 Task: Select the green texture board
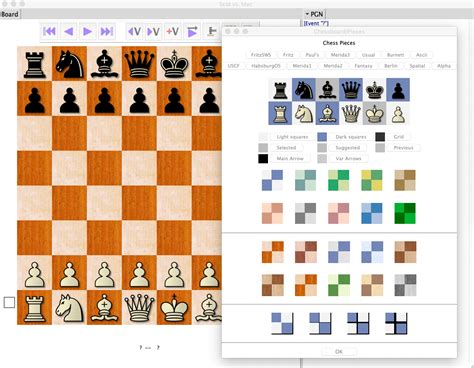click(339, 285)
